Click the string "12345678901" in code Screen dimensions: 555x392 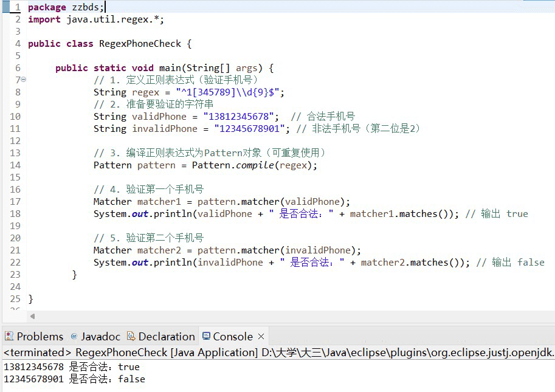(x=250, y=129)
